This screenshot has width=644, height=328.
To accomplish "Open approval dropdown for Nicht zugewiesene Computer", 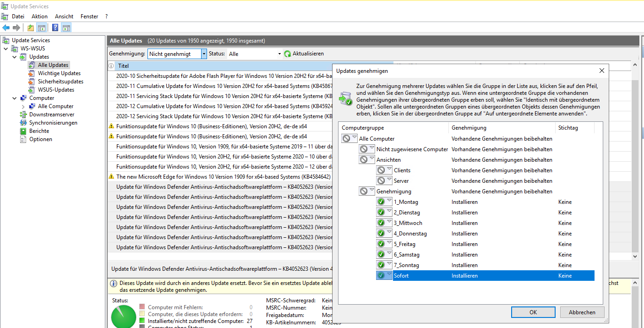I will [x=366, y=149].
